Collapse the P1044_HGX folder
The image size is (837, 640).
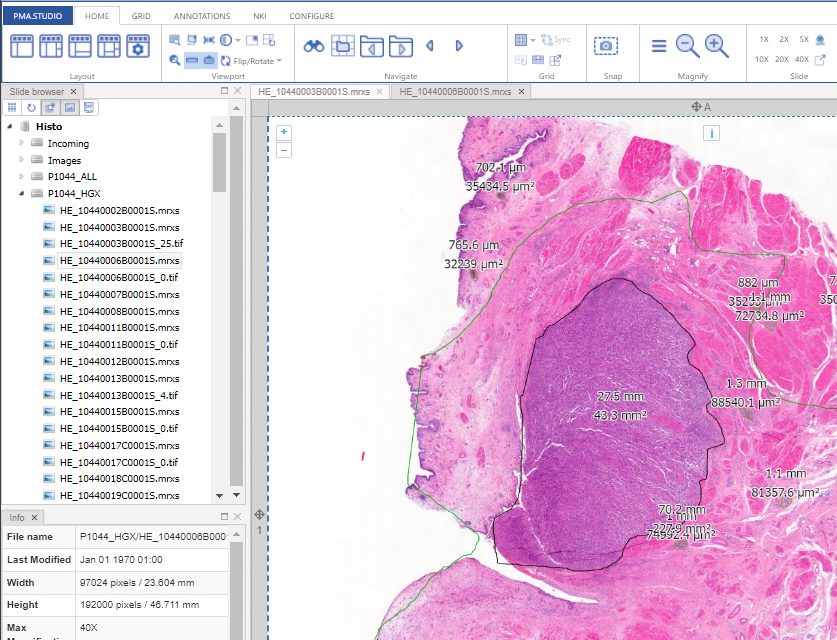pos(22,194)
